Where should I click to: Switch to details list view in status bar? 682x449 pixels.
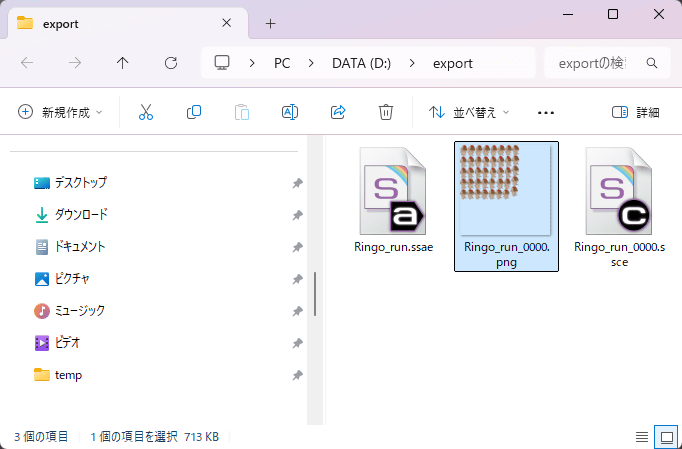tap(641, 437)
